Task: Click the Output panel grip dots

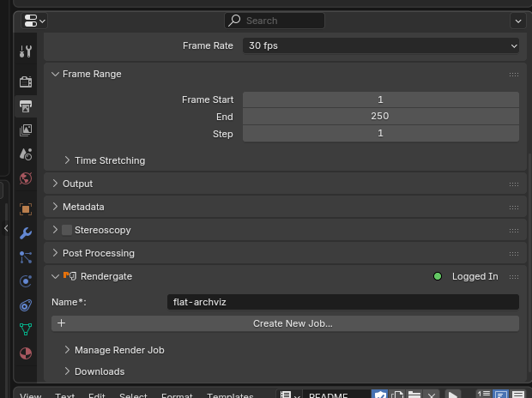Action: coord(514,184)
